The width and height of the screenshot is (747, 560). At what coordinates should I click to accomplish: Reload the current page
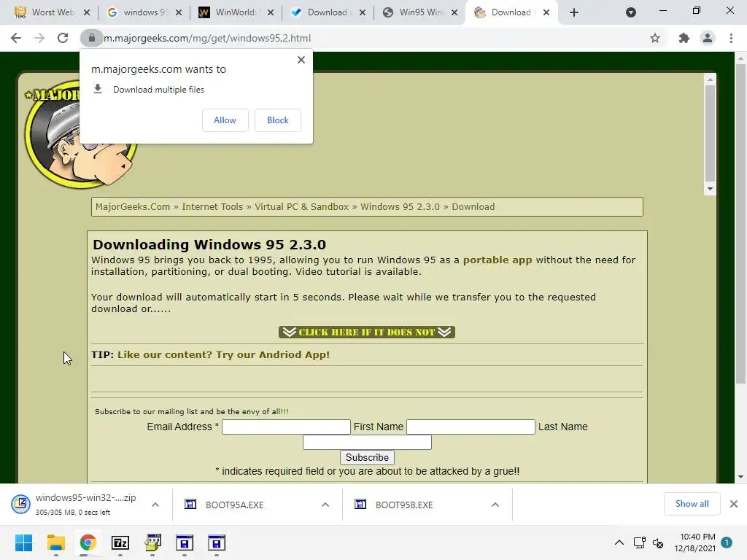pyautogui.click(x=63, y=38)
